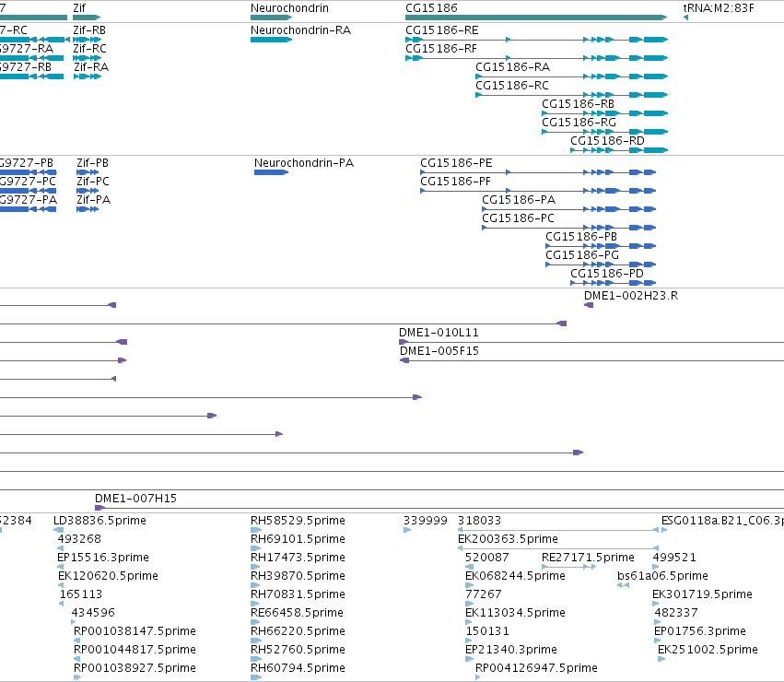Click EST EP21340.3prime

[511, 650]
